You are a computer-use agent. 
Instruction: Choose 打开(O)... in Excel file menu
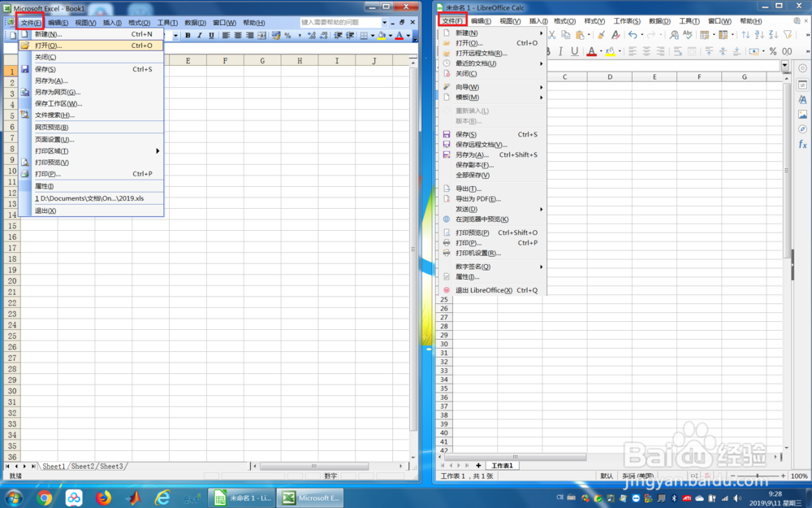pos(91,46)
